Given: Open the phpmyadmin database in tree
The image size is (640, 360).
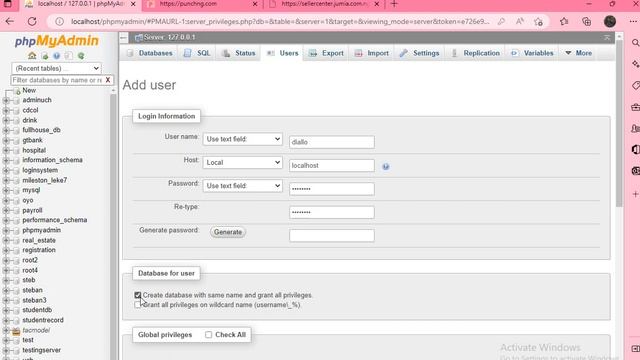Looking at the screenshot, I should tap(42, 230).
